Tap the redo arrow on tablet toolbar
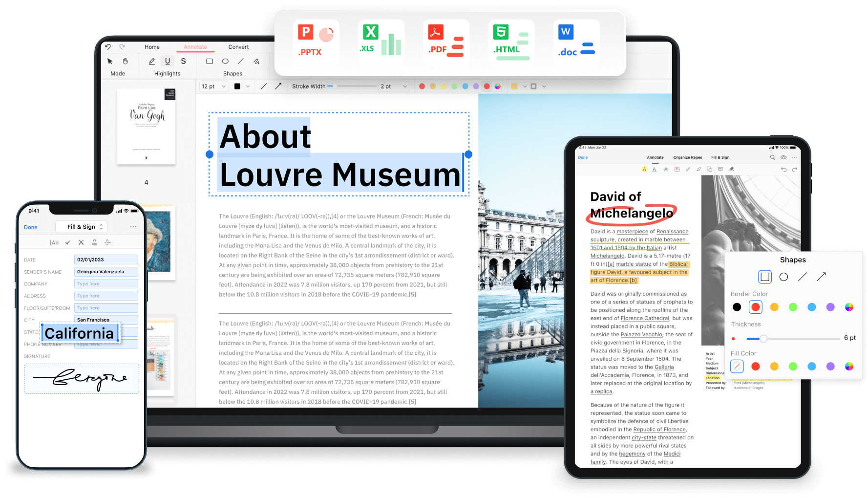This screenshot has height=498, width=868. [x=795, y=170]
